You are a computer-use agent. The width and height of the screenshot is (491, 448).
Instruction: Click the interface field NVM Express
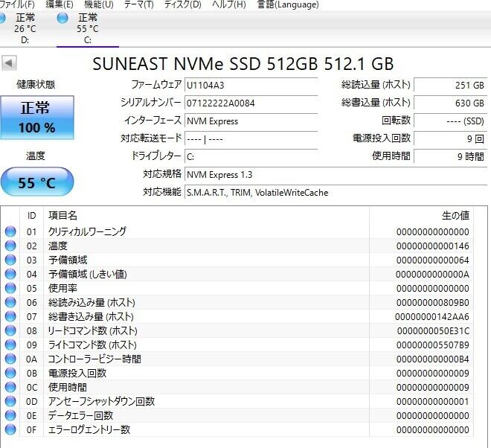(251, 121)
